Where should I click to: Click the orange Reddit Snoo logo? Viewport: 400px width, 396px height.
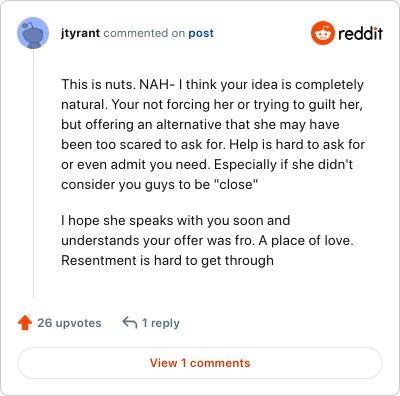322,33
